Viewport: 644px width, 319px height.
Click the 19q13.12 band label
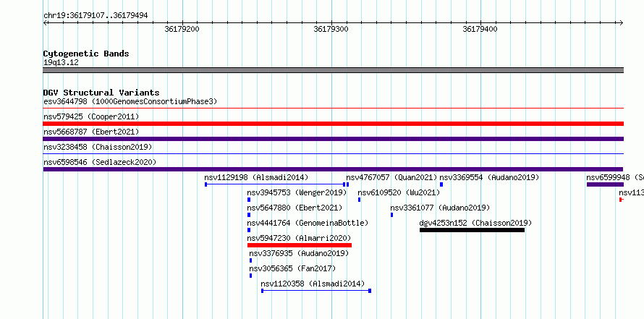61,63
